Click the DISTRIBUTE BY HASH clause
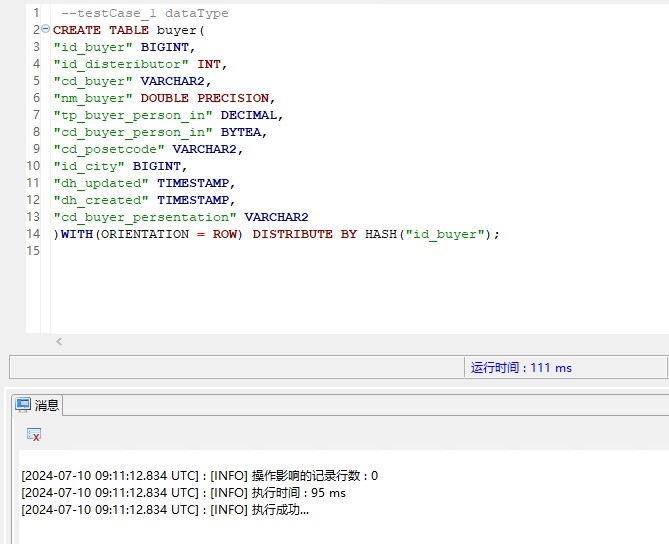669x544 pixels. click(376, 235)
